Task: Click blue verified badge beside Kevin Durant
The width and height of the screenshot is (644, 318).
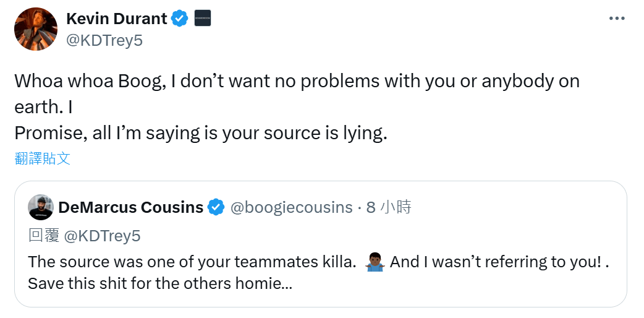Action: click(x=179, y=19)
